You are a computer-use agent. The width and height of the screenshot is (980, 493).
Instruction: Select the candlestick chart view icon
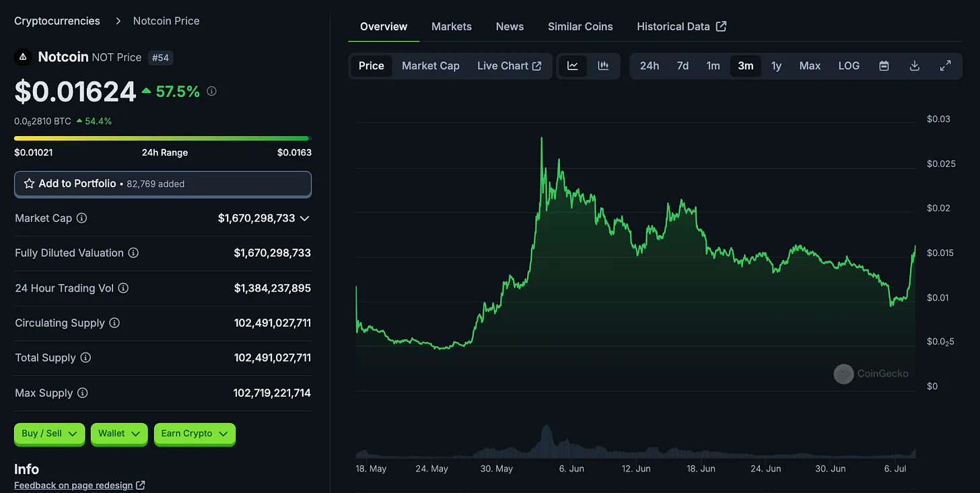point(603,66)
